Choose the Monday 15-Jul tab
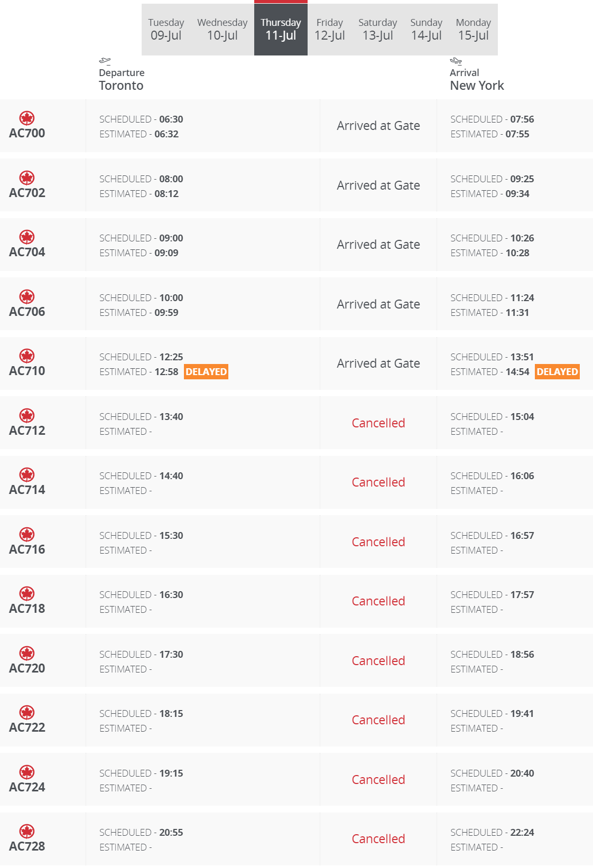Image resolution: width=593 pixels, height=868 pixels. click(x=474, y=30)
